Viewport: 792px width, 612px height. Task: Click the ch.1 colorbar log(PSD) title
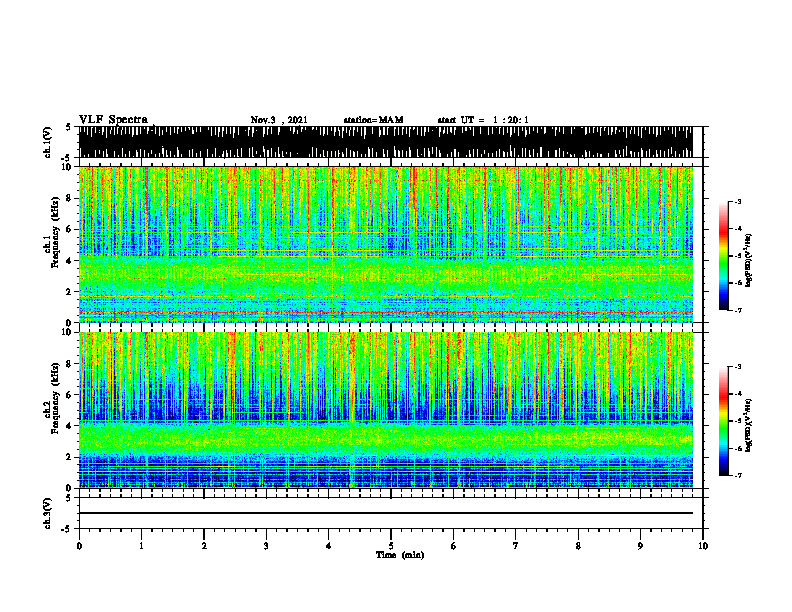(x=749, y=260)
